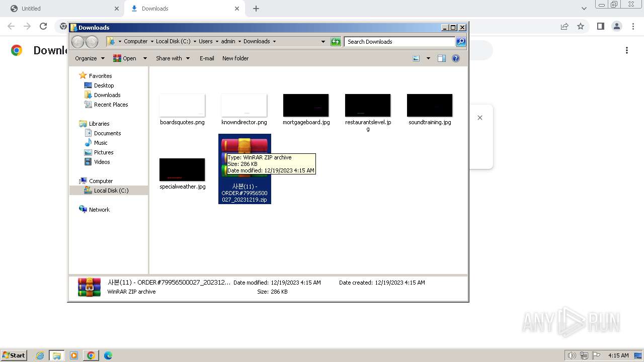This screenshot has width=644, height=362.
Task: Click Users in the address breadcrumb
Action: 205,42
